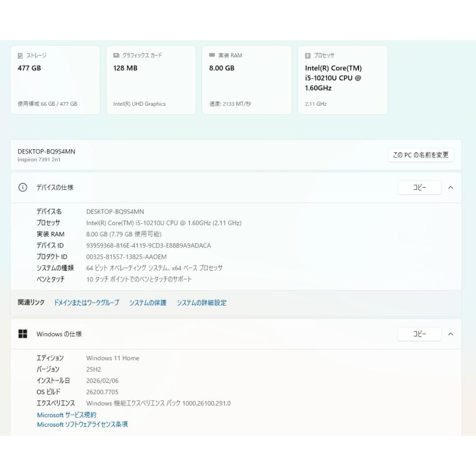Collapse the デバイスの仕様 section chevron

(451, 188)
